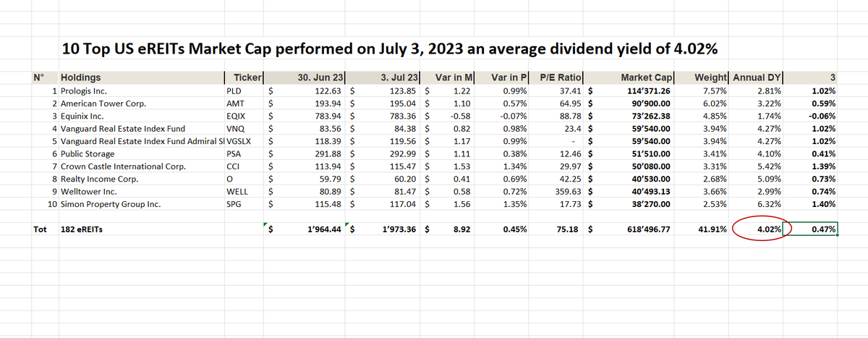This screenshot has width=868, height=338.
Task: Select total June value 1'964.44
Action: (325, 229)
